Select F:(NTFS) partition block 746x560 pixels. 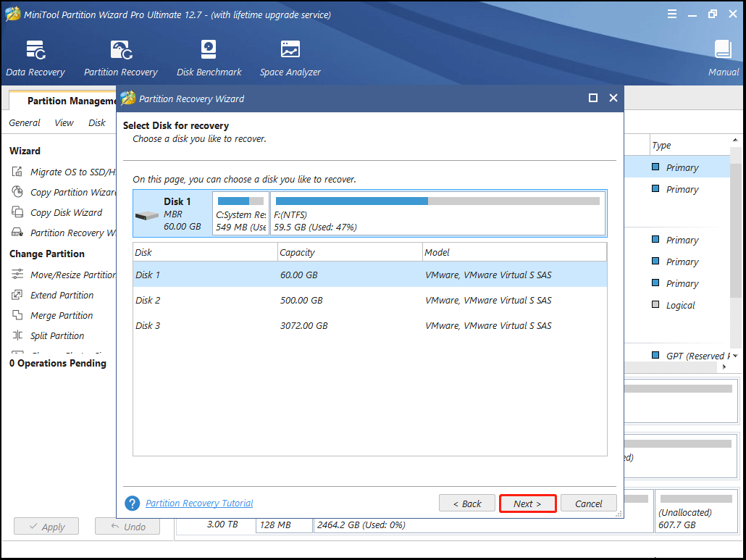click(x=437, y=213)
